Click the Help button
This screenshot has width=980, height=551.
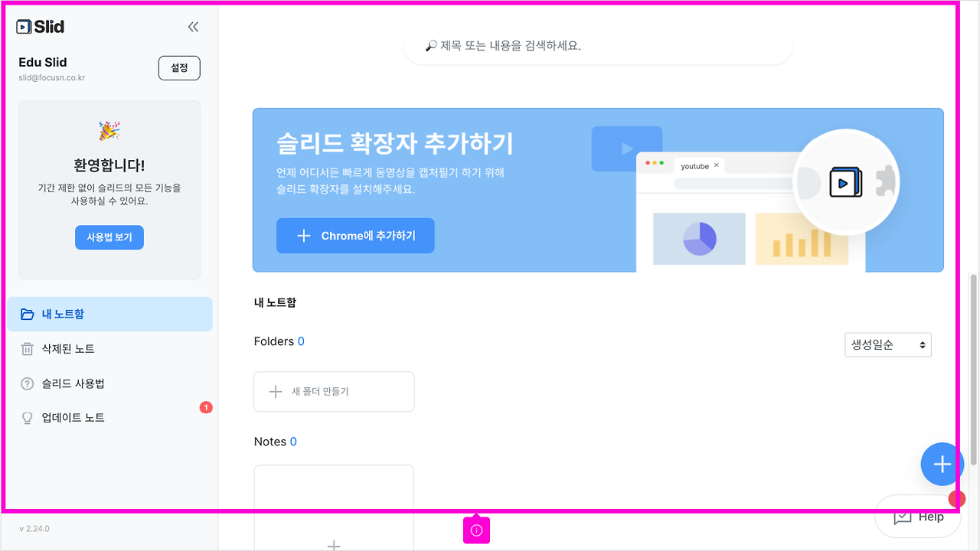click(917, 517)
